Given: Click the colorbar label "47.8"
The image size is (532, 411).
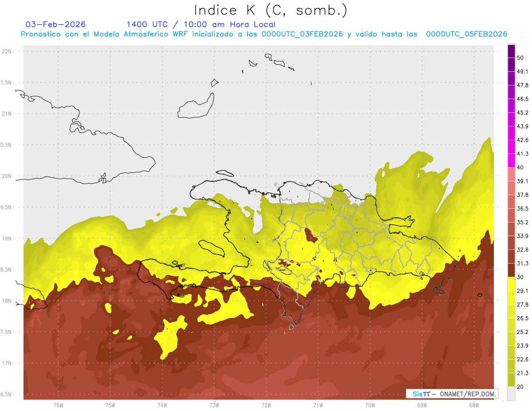Looking at the screenshot, I should point(523,86).
